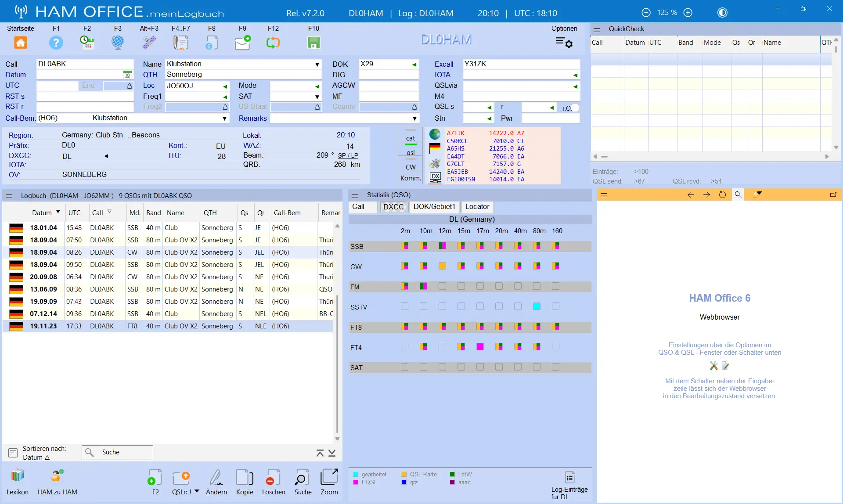Toggle SAT 2m statistics checkbox
This screenshot has height=504, width=843.
[404, 367]
